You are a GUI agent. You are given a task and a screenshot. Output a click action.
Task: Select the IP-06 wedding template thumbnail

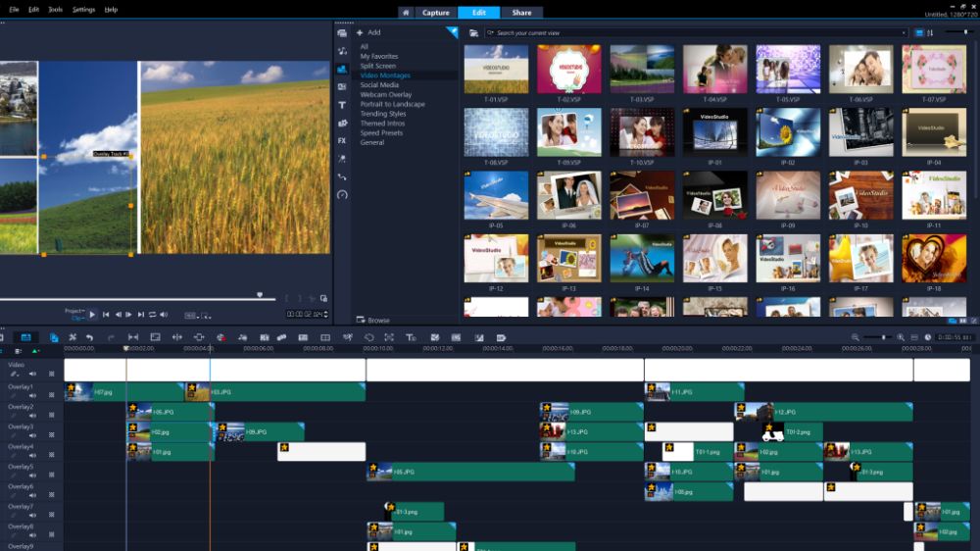point(568,195)
